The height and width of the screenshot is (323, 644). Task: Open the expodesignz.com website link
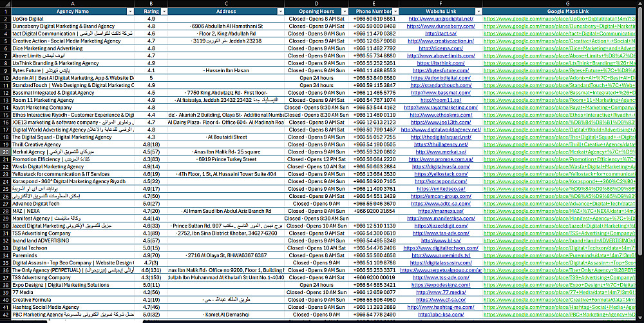pyautogui.click(x=440, y=285)
